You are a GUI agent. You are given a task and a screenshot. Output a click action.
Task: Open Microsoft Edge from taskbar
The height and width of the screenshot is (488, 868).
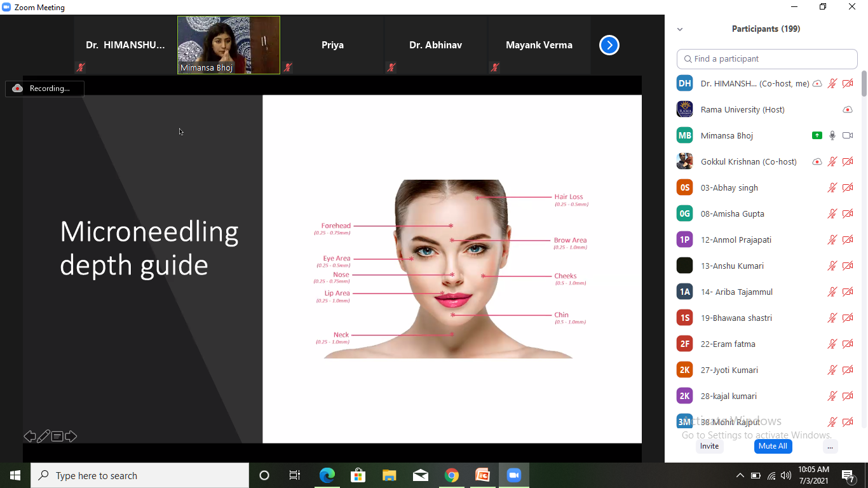(327, 475)
